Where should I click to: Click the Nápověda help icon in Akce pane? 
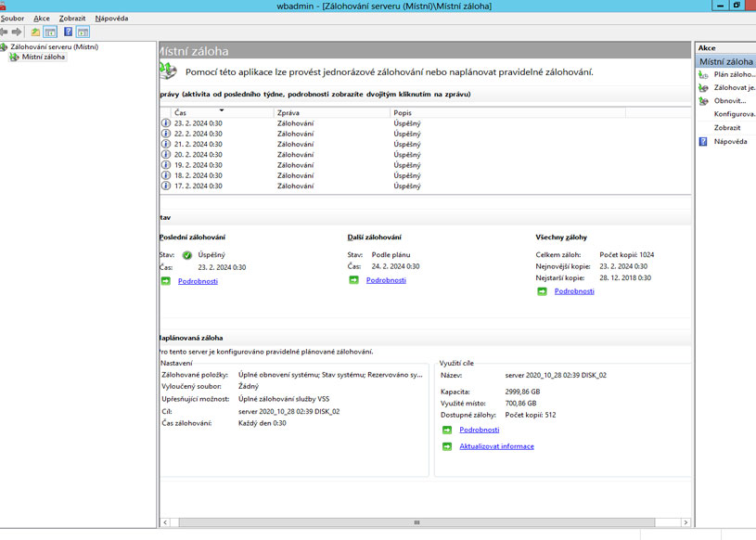coord(703,141)
